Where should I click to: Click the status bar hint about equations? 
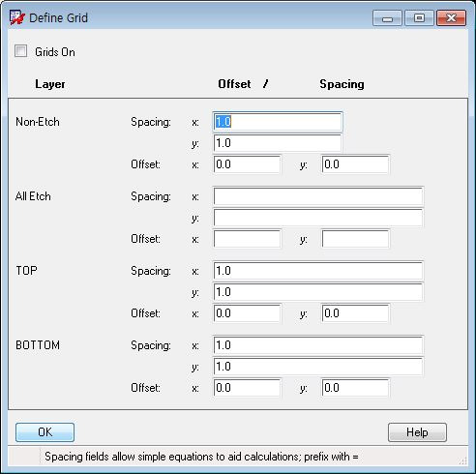coord(201,457)
